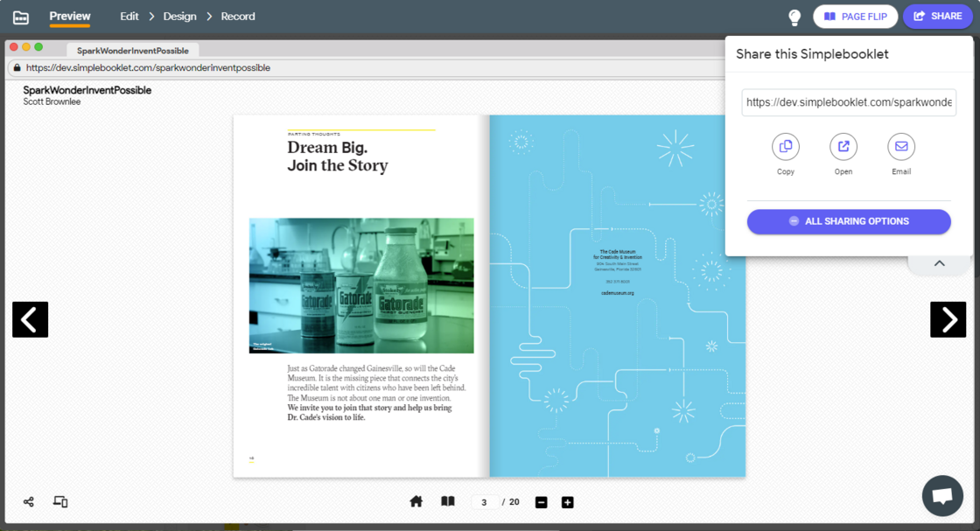
Task: Toggle the lightbulb tips indicator in the header
Action: tap(794, 16)
